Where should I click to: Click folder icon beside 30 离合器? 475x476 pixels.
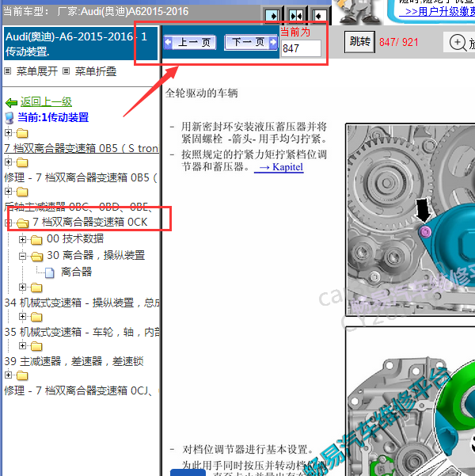tap(36, 257)
